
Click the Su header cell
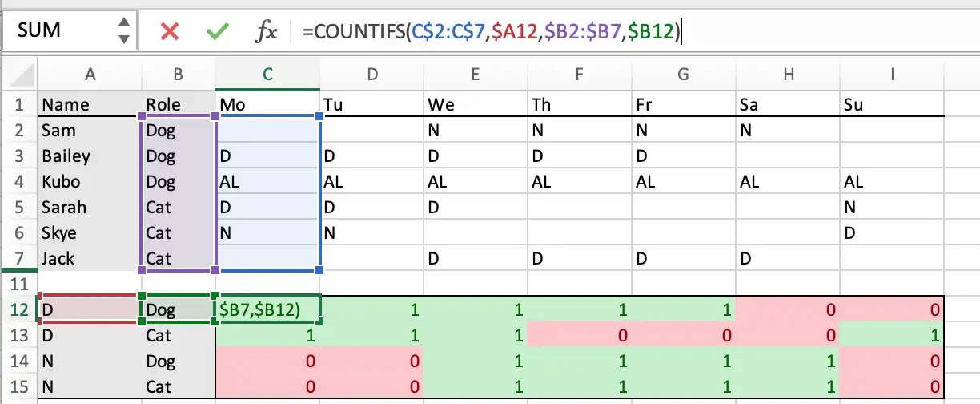(x=892, y=104)
